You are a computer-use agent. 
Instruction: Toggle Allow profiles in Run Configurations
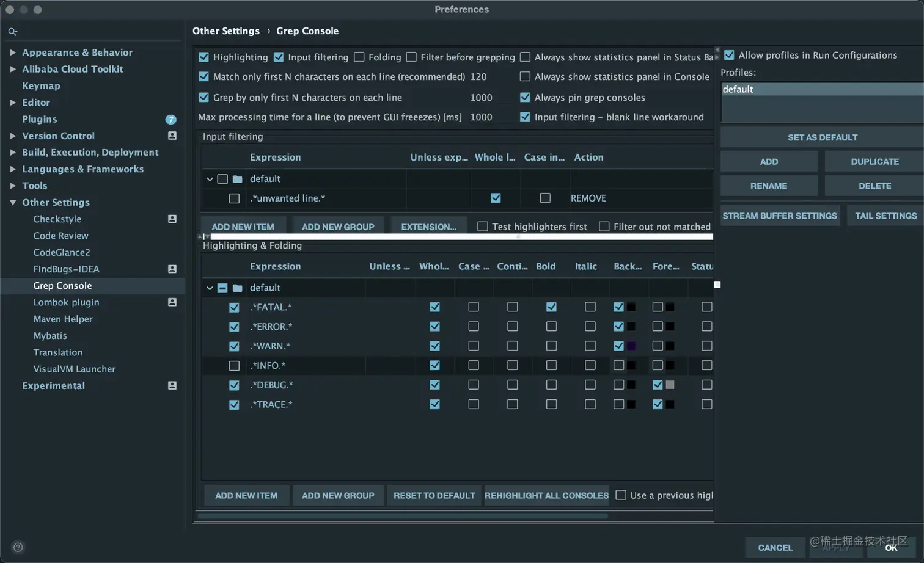coord(729,55)
